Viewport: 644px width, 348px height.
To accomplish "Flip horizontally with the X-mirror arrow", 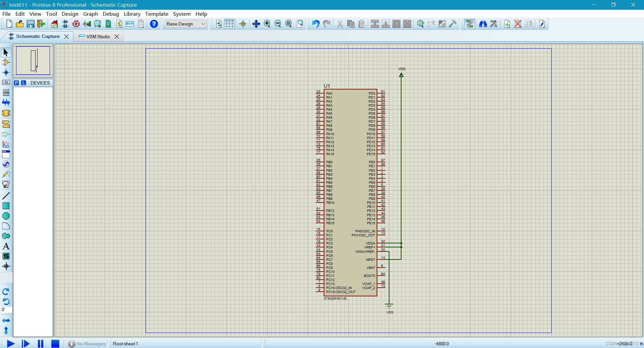I will pos(6,321).
